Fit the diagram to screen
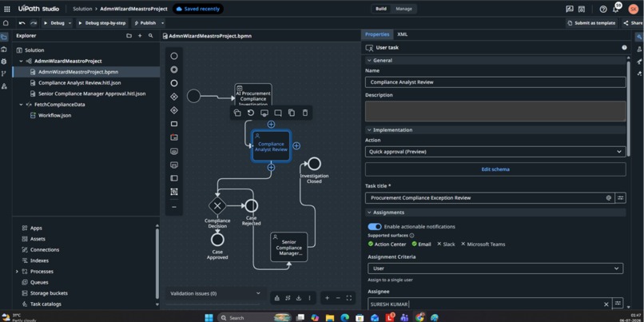The height and width of the screenshot is (322, 644). pos(349,298)
